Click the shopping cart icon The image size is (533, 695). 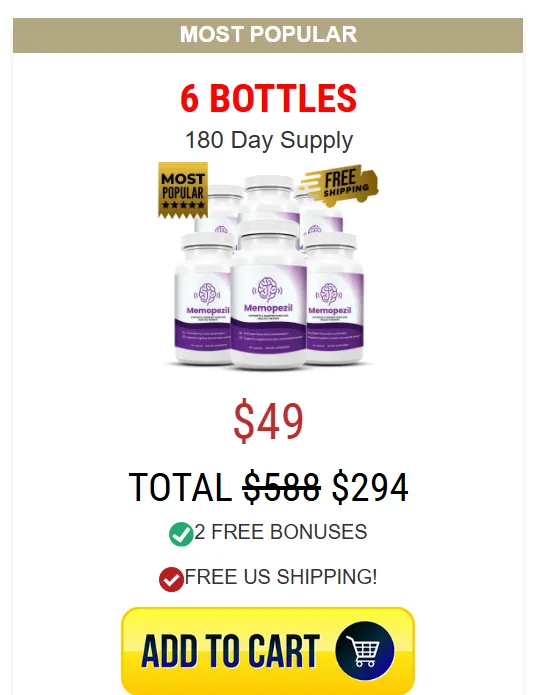pyautogui.click(x=365, y=650)
